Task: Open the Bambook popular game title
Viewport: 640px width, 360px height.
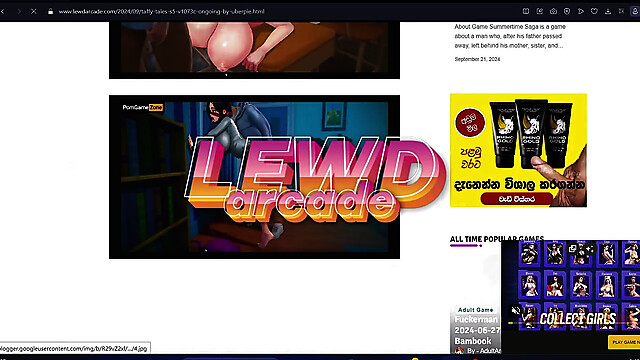Action: click(476, 330)
